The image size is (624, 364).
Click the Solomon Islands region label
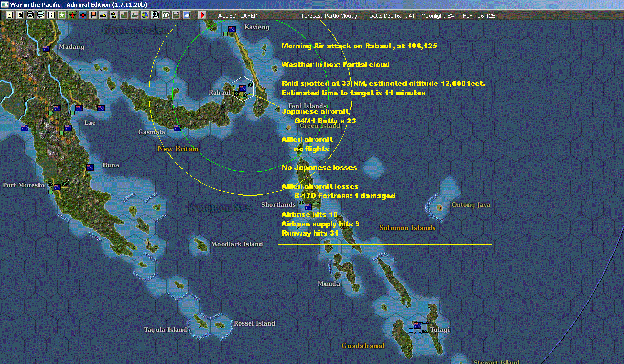[x=407, y=228]
